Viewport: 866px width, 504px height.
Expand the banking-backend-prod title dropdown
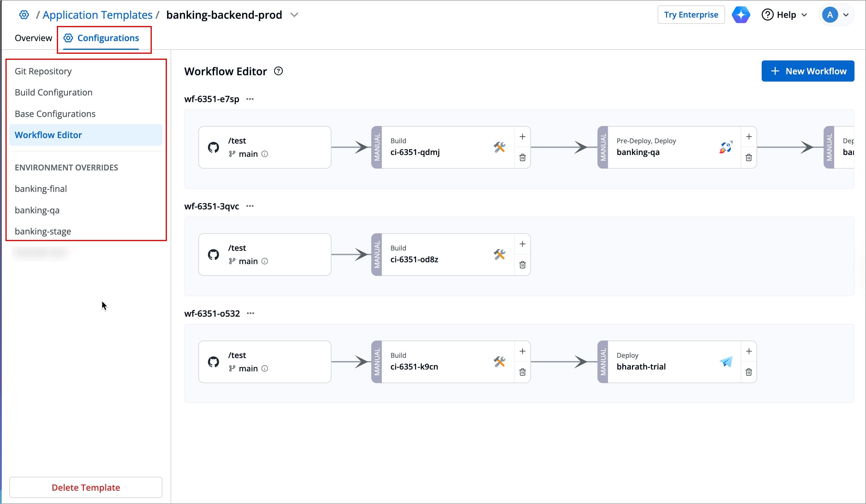294,15
